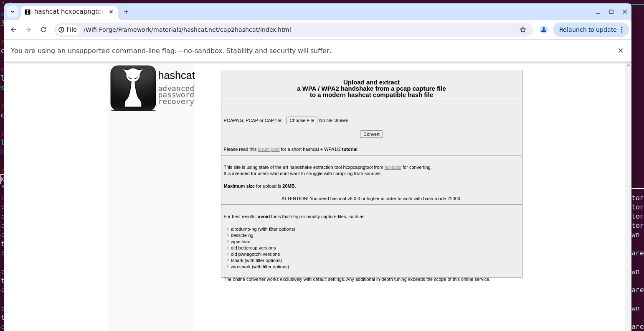Add a new tab with the plus icon
Viewport: 644px width, 331px height.
126,12
